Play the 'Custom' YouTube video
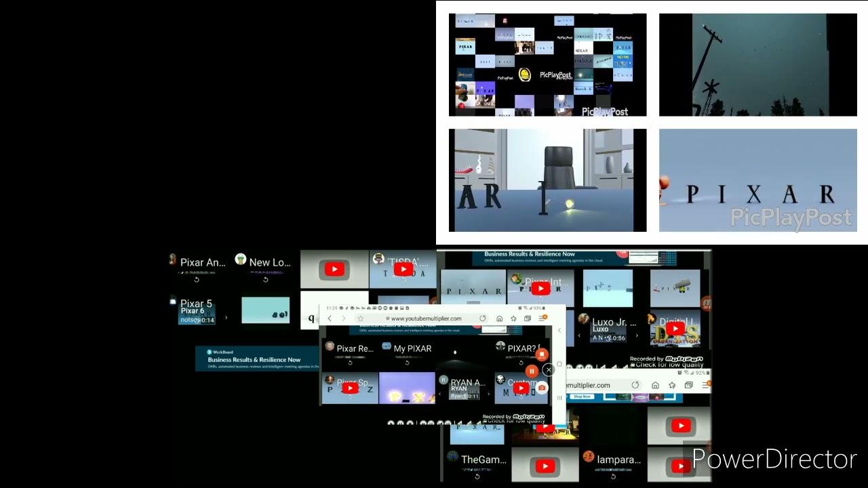This screenshot has height=488, width=868. [x=521, y=388]
